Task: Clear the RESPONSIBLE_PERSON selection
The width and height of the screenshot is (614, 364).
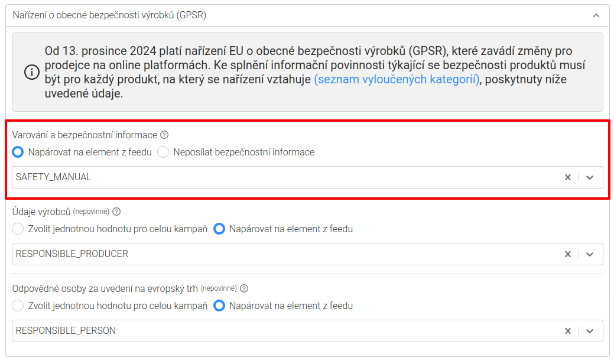Action: [567, 331]
